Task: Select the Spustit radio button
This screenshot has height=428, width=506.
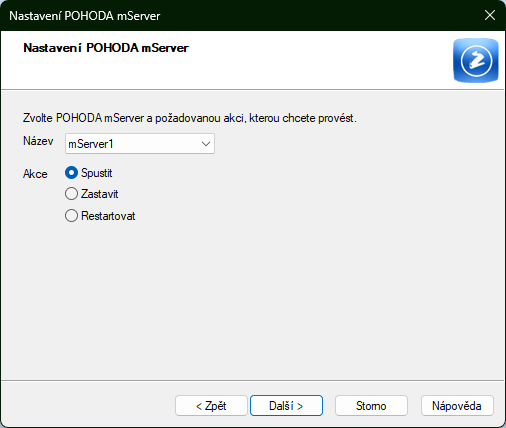Action: (x=71, y=173)
